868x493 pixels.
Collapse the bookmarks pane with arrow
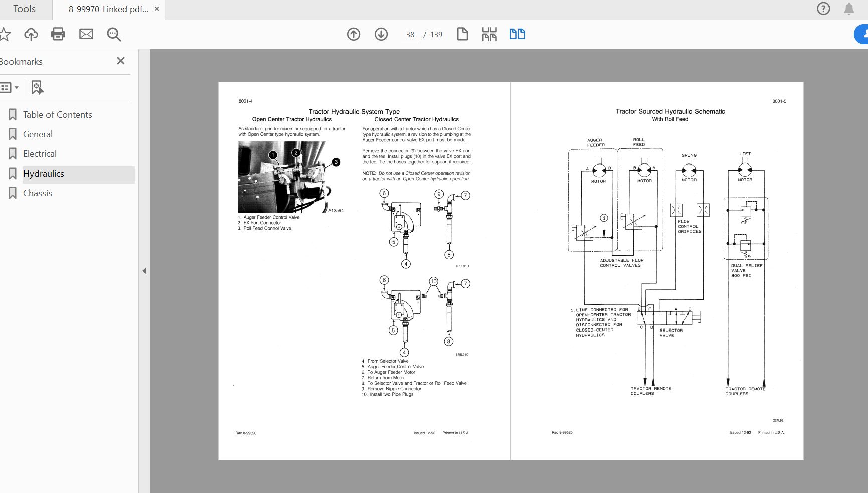(x=144, y=271)
